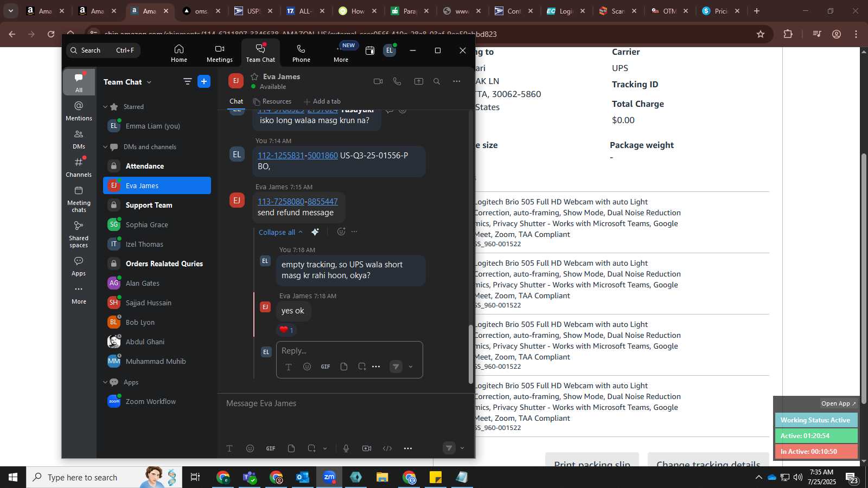Open the Attendance channel
This screenshot has height=488, width=868.
click(157, 166)
